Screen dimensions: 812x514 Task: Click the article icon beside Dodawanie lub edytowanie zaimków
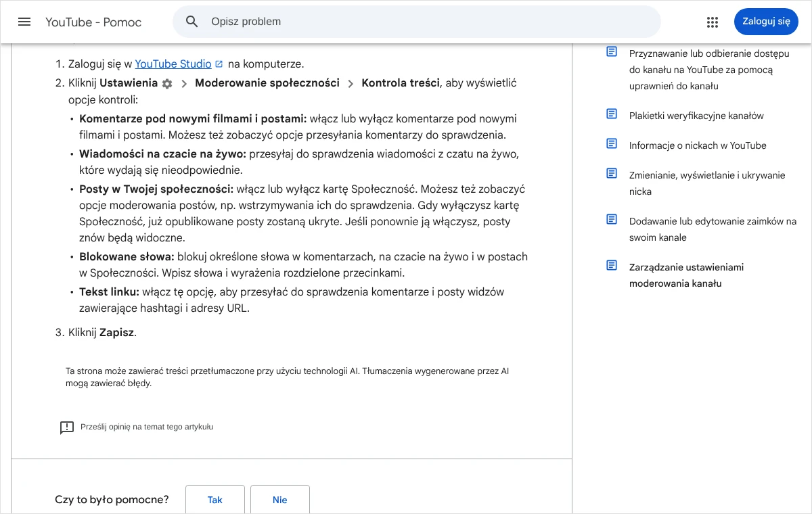(x=612, y=220)
